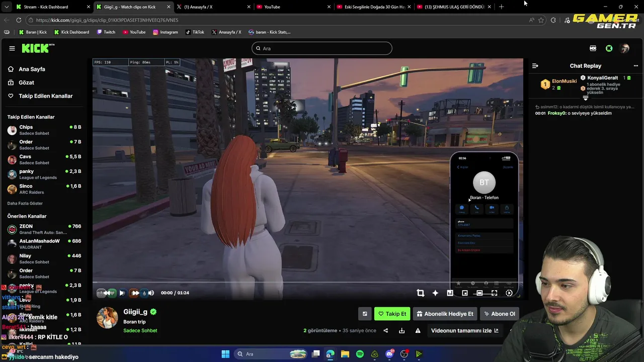Viewport: 644px width, 362px height.
Task: Click the Ara search field on Kick
Action: pyautogui.click(x=322, y=48)
